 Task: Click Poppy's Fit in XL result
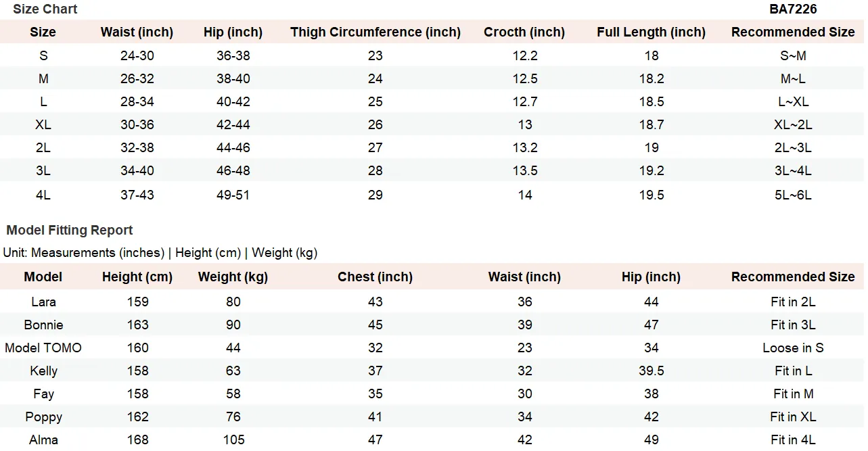[793, 417]
